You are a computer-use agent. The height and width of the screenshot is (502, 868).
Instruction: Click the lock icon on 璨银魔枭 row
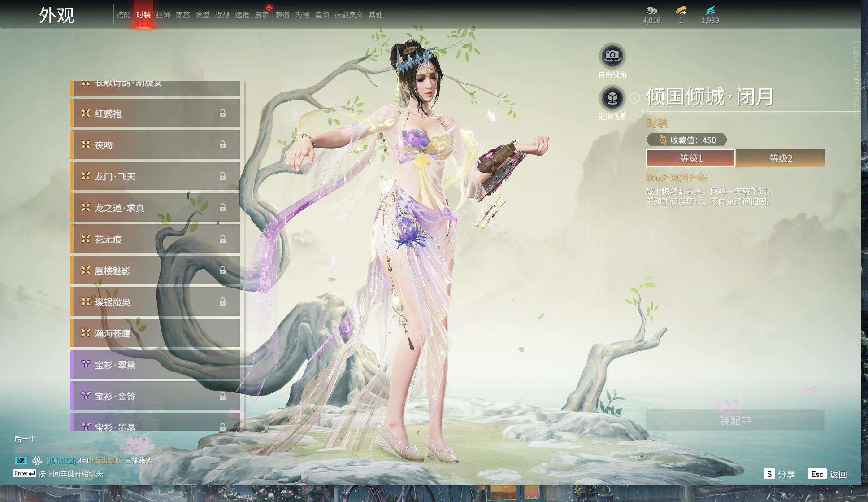222,302
